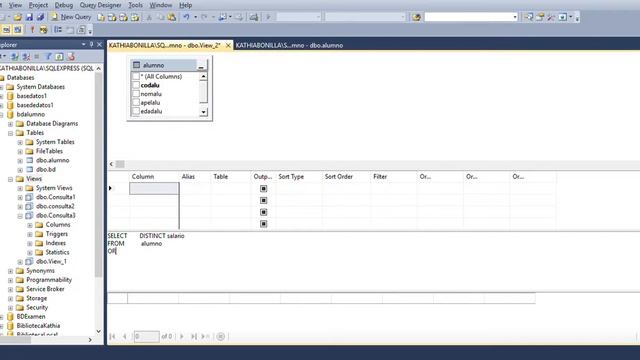Image resolution: width=640 pixels, height=360 pixels.
Task: Open the Object Explorer window position dropdown
Action: (84, 44)
